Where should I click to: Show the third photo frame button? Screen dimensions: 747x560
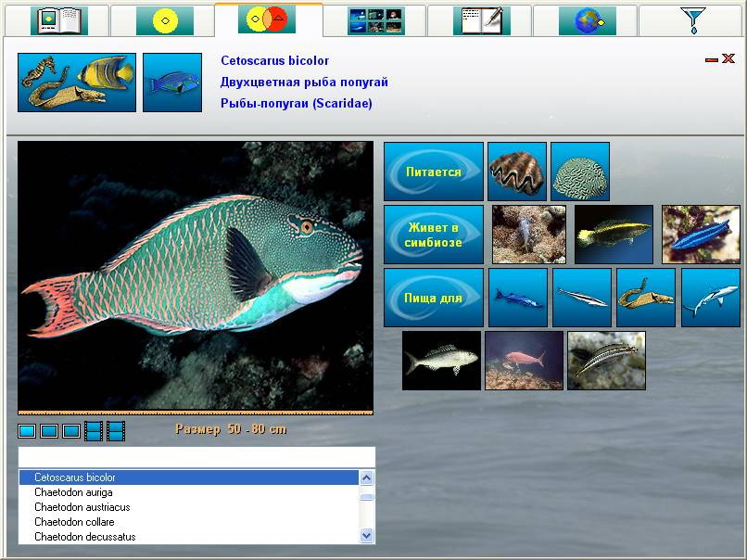(71, 431)
